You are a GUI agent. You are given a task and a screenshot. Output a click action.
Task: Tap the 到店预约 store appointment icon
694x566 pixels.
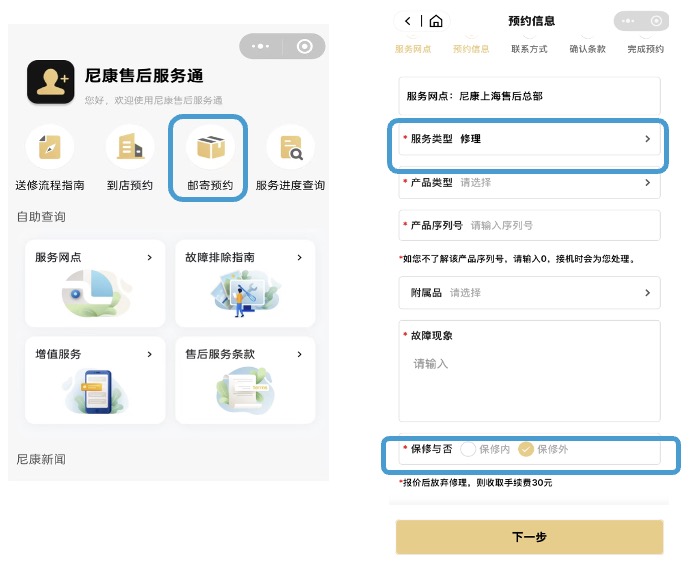tap(130, 149)
